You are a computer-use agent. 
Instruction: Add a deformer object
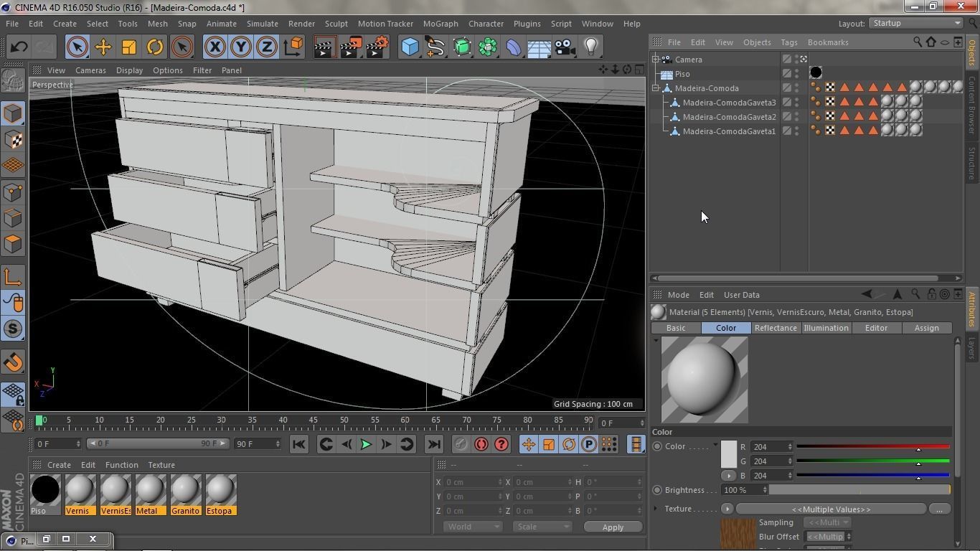pos(514,47)
